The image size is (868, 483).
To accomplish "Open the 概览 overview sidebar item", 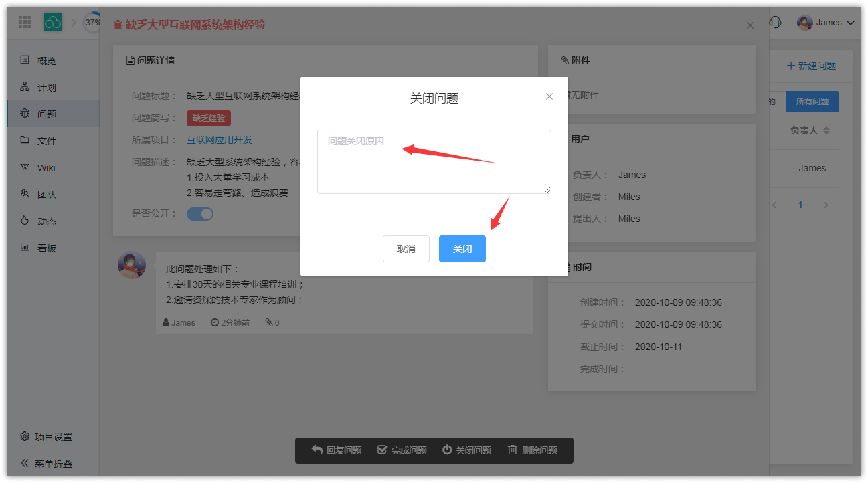I will click(x=46, y=61).
